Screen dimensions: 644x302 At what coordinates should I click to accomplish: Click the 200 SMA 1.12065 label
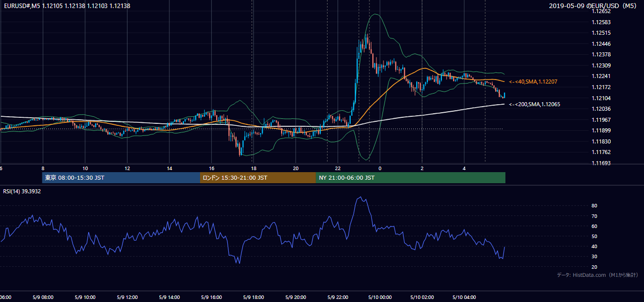tap(534, 104)
